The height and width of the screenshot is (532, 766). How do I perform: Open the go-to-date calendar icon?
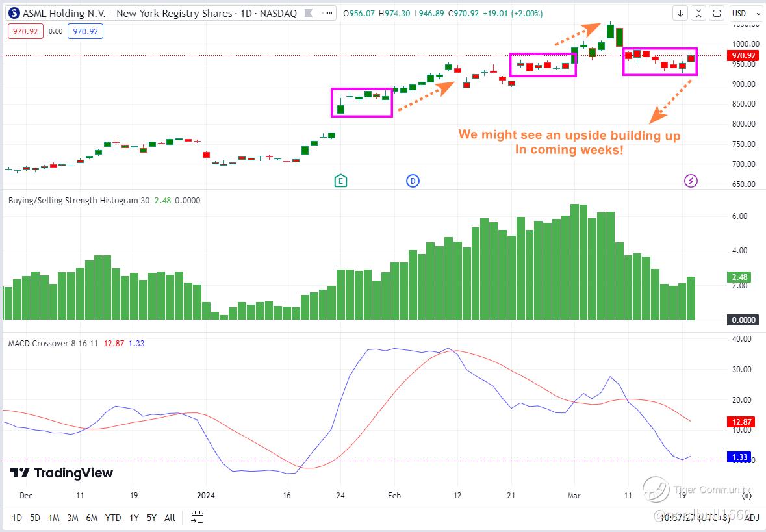(198, 517)
